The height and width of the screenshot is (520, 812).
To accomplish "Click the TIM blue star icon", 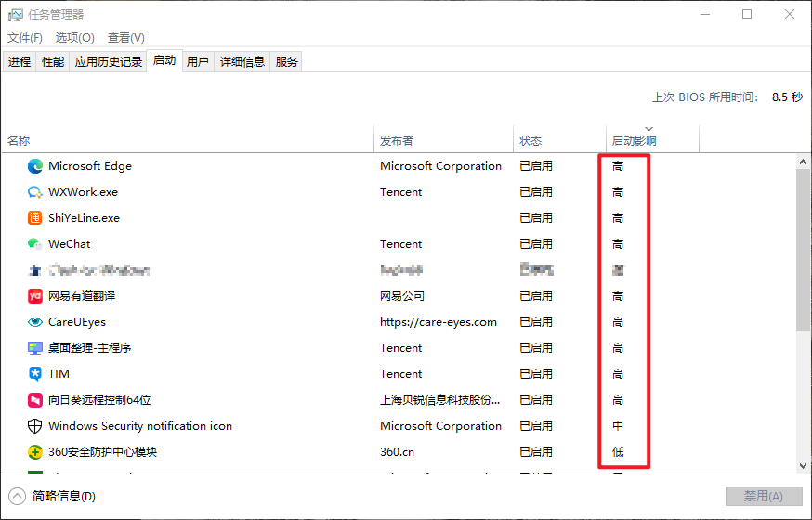I will click(34, 373).
